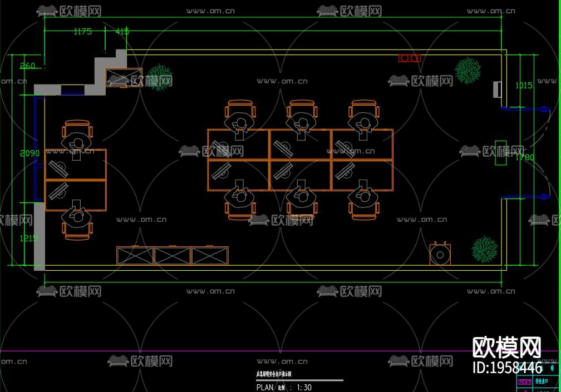Select the 1:30 scale text
561x392 pixels.
(x=304, y=388)
